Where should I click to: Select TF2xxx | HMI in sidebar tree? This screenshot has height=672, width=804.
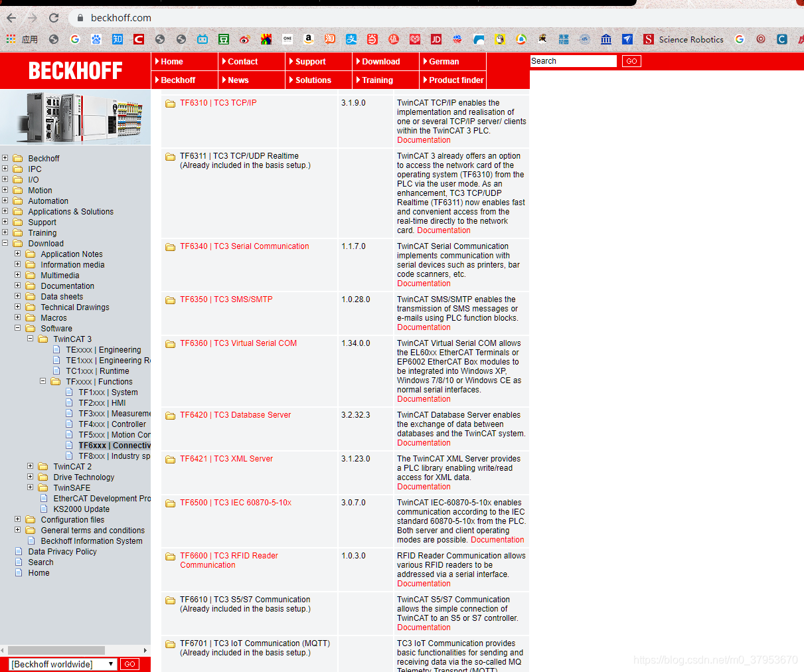(x=102, y=403)
